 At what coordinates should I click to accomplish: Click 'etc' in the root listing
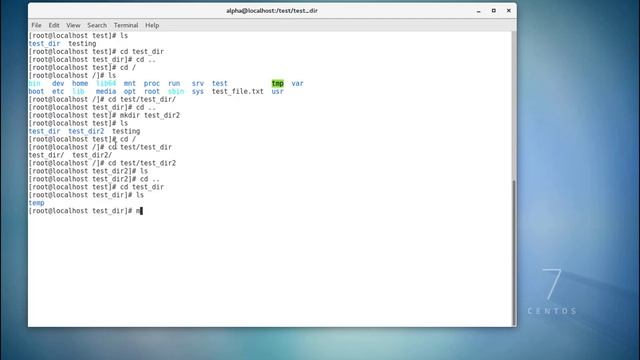click(x=58, y=91)
